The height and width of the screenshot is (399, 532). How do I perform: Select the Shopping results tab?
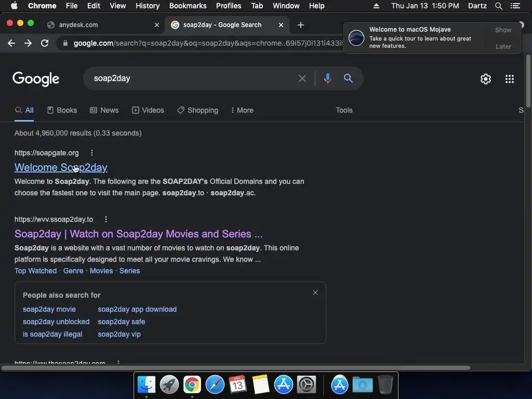(x=198, y=110)
